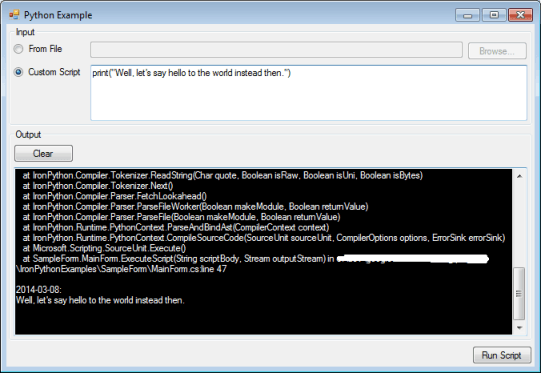The image size is (541, 373).
Task: Click the hello world output line in the console
Action: (100, 300)
